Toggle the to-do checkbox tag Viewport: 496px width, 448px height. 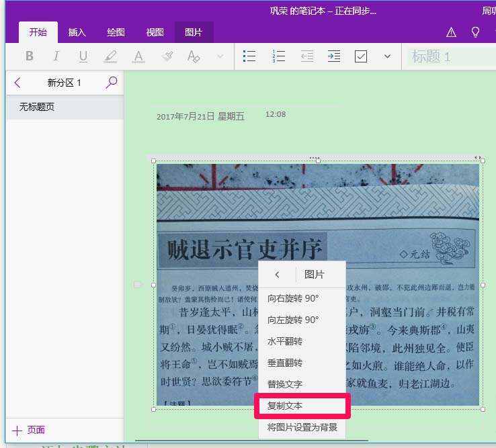(x=361, y=56)
